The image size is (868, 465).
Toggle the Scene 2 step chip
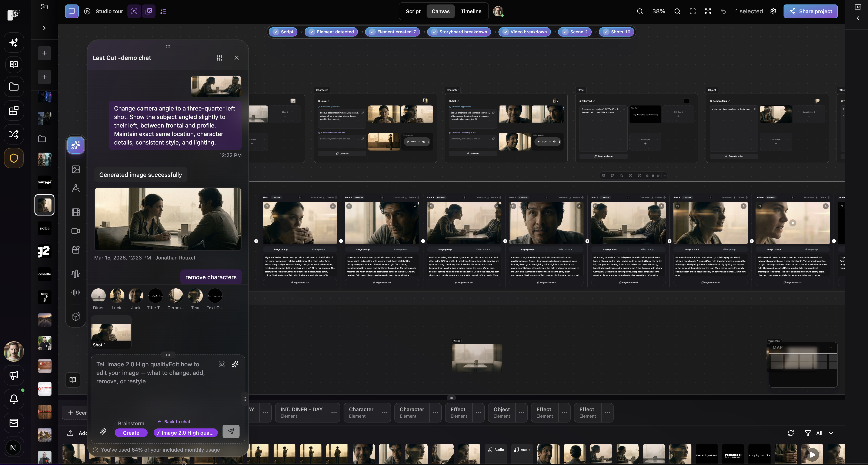point(575,32)
